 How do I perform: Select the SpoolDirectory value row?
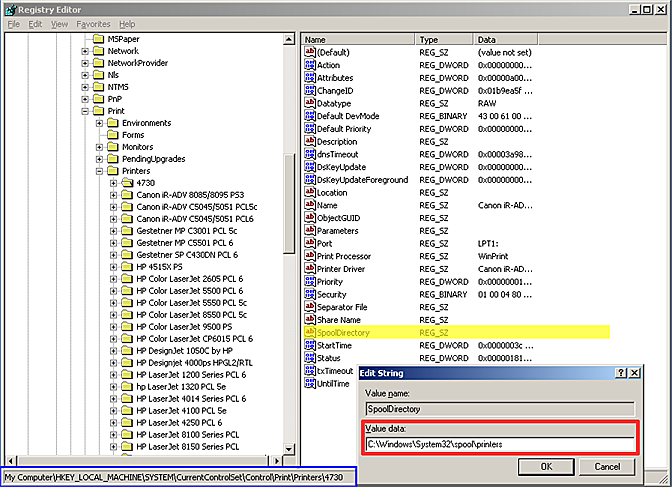(x=456, y=332)
